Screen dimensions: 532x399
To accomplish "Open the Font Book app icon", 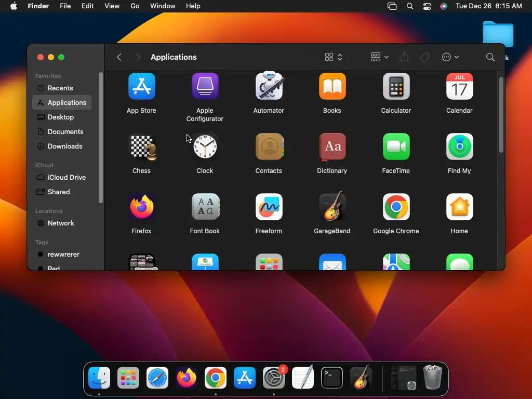I will 205,207.
